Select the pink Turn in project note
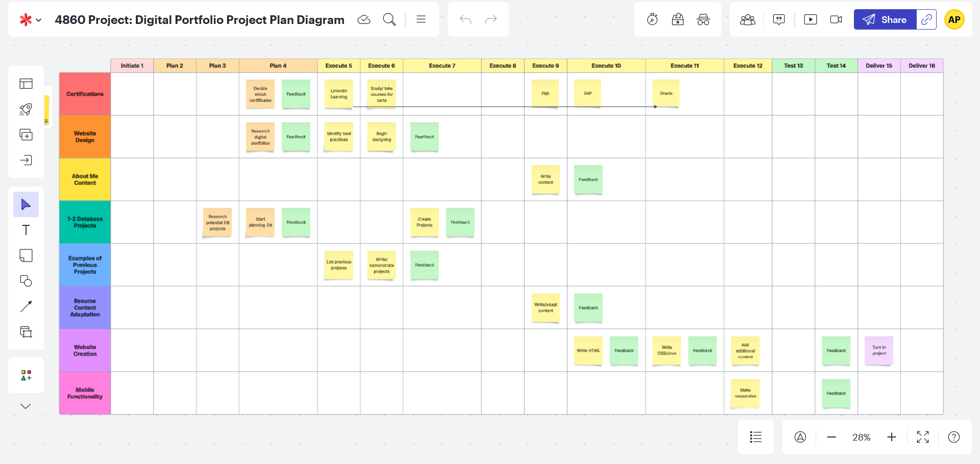Screen dimensions: 980x464 tap(879, 350)
